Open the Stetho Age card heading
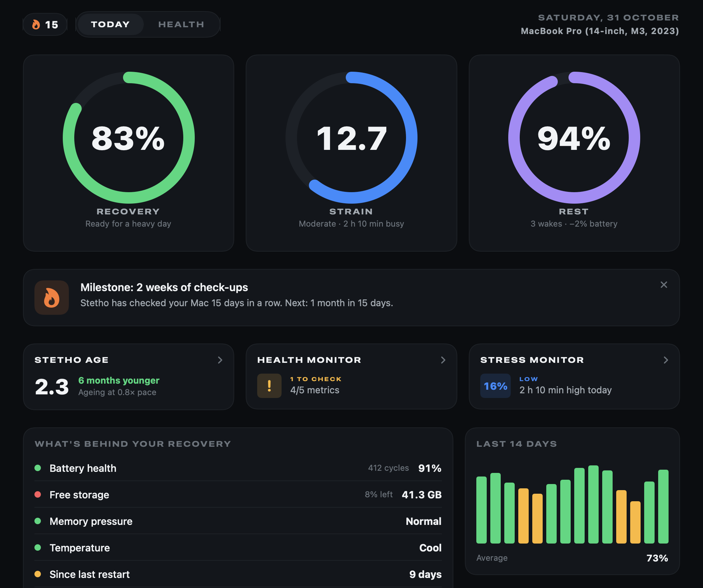The width and height of the screenshot is (703, 588). pyautogui.click(x=71, y=360)
